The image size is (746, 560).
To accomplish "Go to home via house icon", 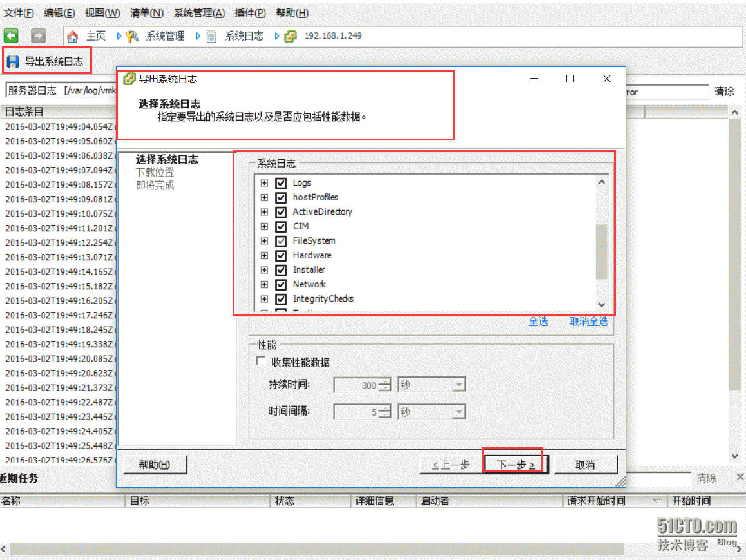I will click(x=72, y=36).
